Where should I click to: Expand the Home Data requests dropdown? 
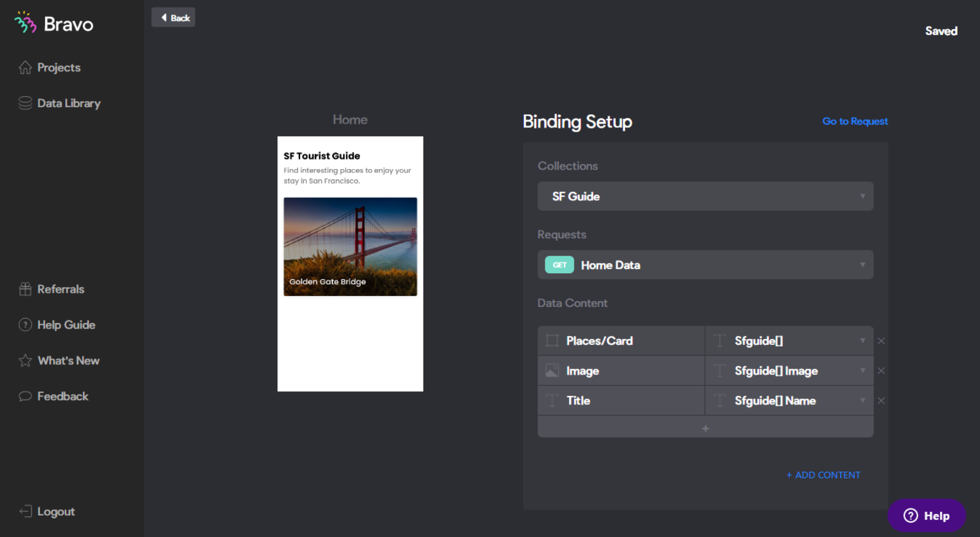(x=862, y=265)
